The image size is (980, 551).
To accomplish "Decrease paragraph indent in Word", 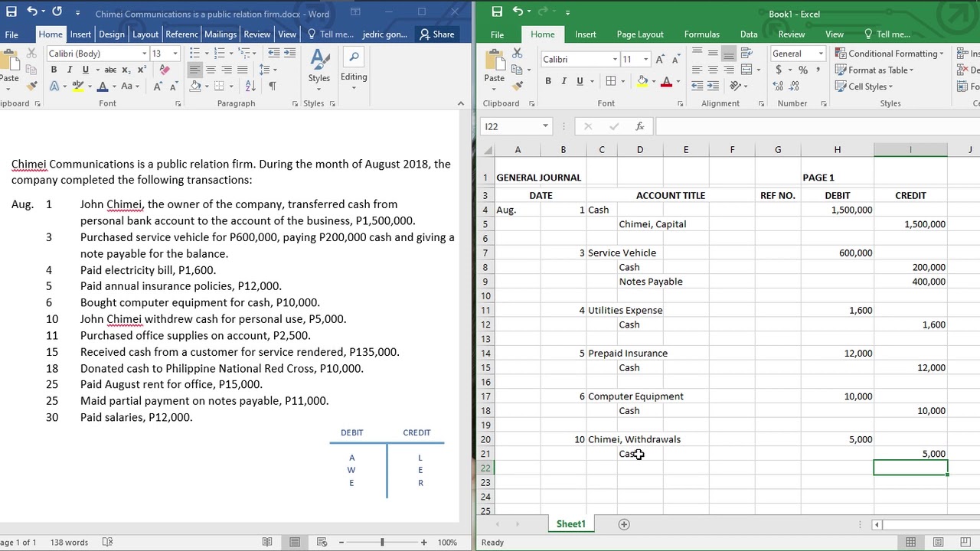I will [x=274, y=53].
